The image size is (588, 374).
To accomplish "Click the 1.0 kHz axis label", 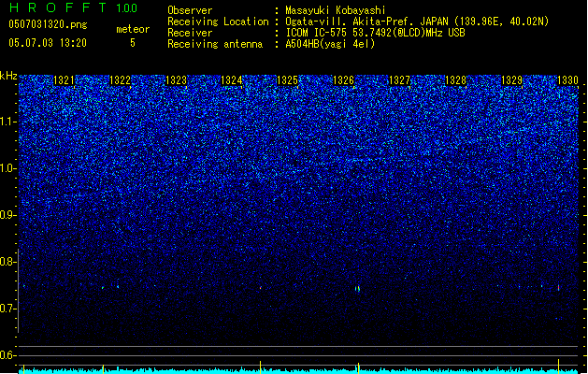I will coord(8,168).
